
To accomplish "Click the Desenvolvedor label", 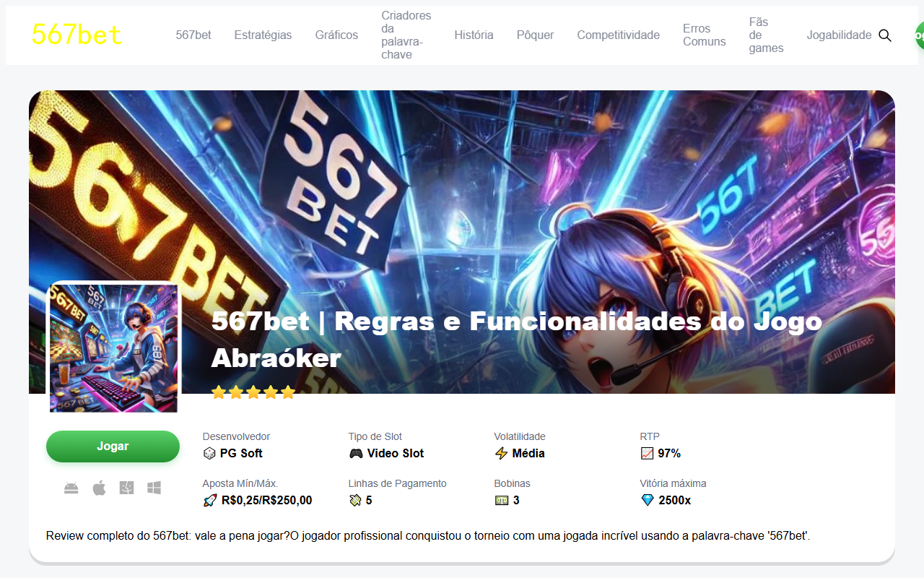I will click(x=236, y=436).
